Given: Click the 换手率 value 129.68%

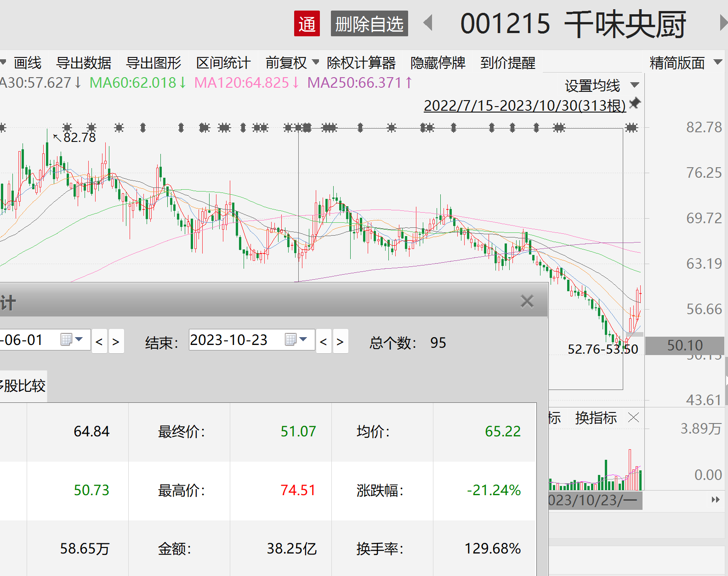Looking at the screenshot, I should [x=493, y=548].
